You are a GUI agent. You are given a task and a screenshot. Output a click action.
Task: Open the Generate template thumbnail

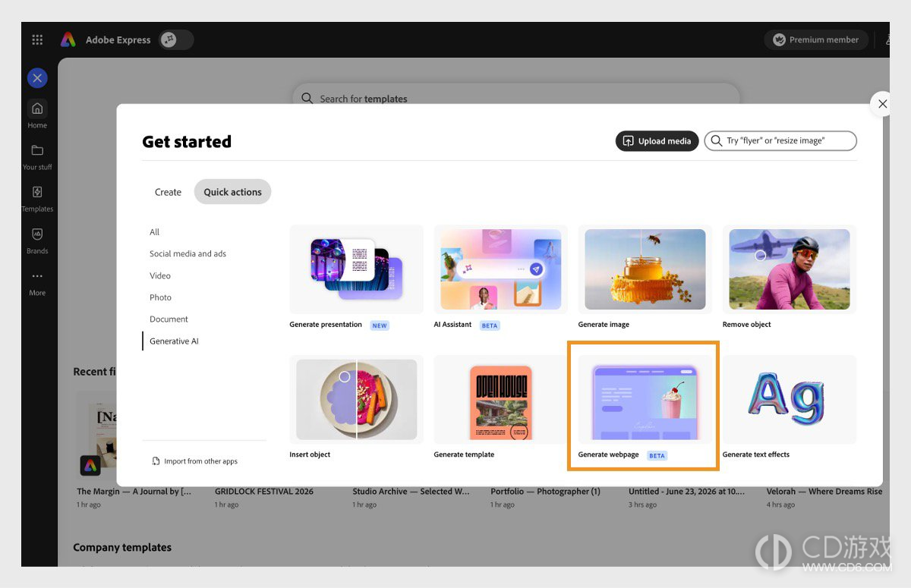[x=501, y=400]
